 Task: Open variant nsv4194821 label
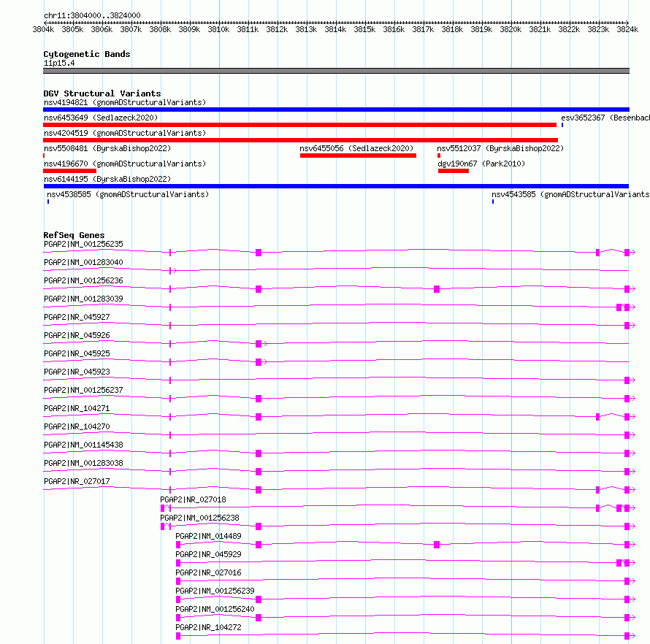click(x=125, y=102)
